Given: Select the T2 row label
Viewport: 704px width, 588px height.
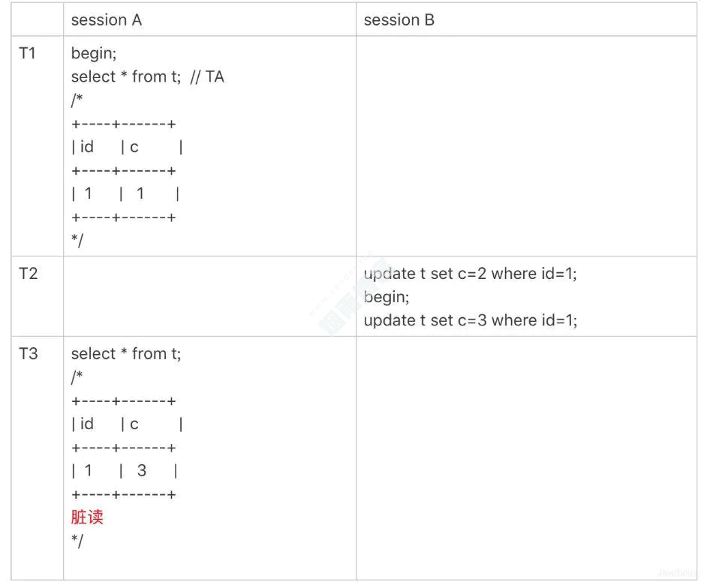Looking at the screenshot, I should coord(28,274).
